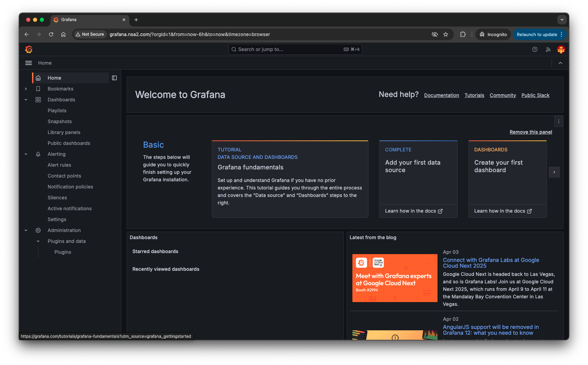This screenshot has width=588, height=365.
Task: Open the Chrome three-dot menu
Action: point(562,34)
